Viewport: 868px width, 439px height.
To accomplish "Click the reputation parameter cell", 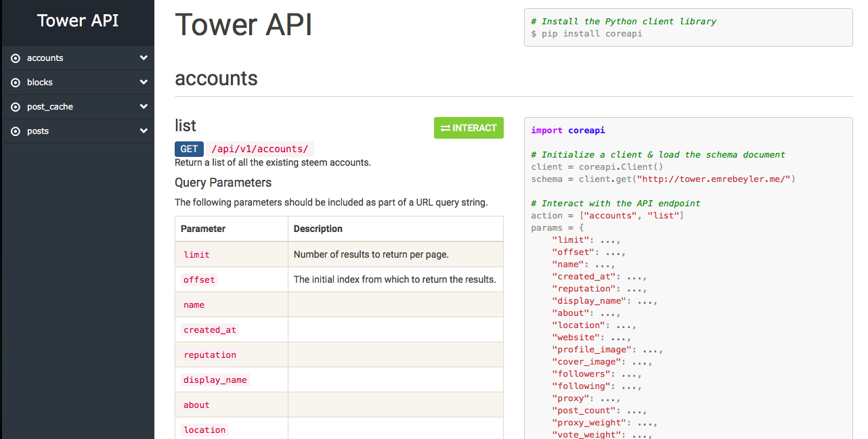I will 232,354.
